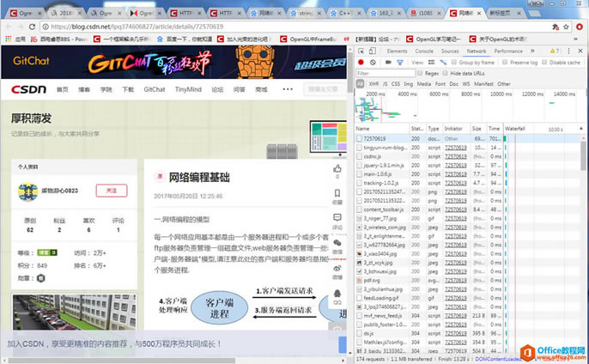The height and width of the screenshot is (364, 589).
Task: Sort by the Size column header
Action: click(x=477, y=129)
